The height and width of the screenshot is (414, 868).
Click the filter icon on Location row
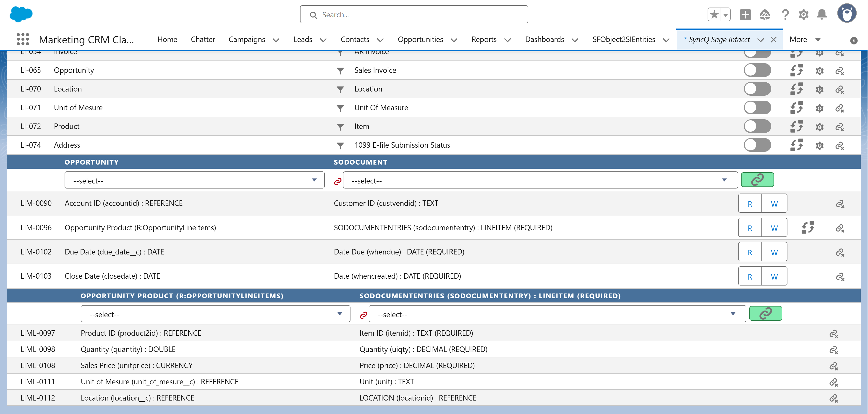340,89
